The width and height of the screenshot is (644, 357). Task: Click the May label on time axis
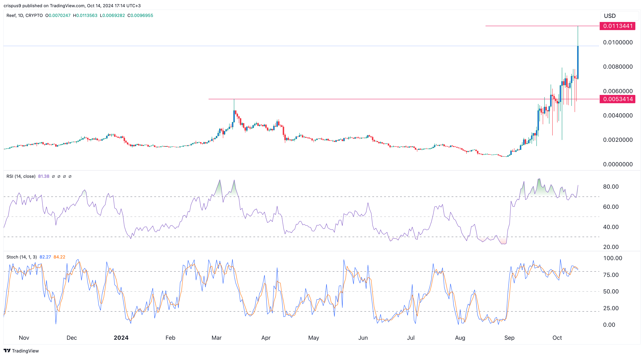[x=314, y=338]
